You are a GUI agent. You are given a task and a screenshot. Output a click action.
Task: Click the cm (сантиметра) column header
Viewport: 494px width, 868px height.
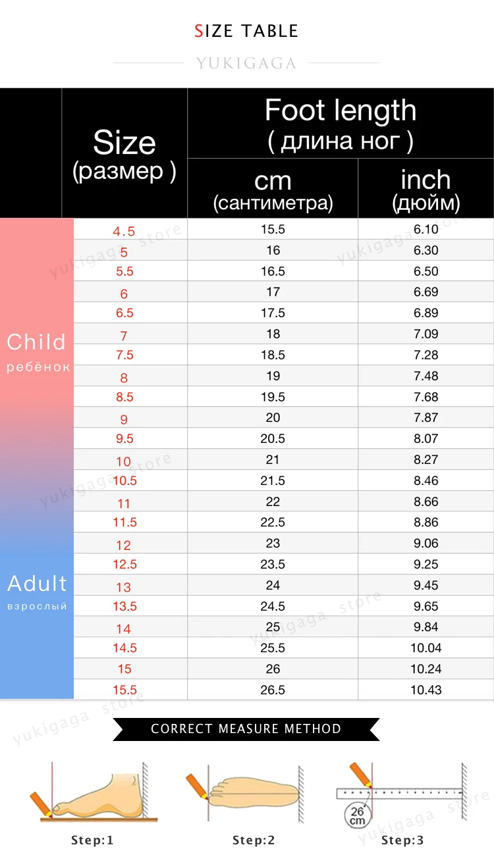point(273,189)
